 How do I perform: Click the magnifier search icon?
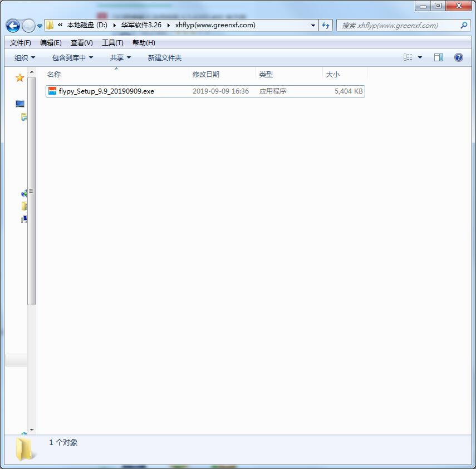pyautogui.click(x=464, y=26)
